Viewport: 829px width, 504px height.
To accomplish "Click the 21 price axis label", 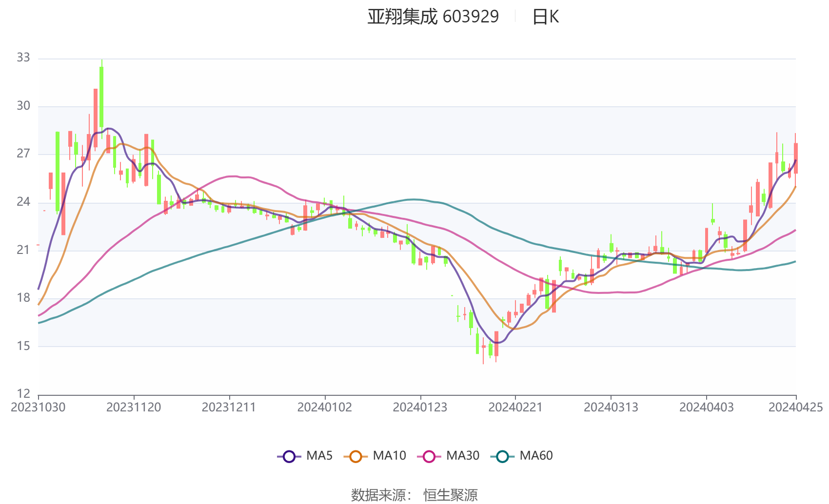I will pyautogui.click(x=23, y=250).
